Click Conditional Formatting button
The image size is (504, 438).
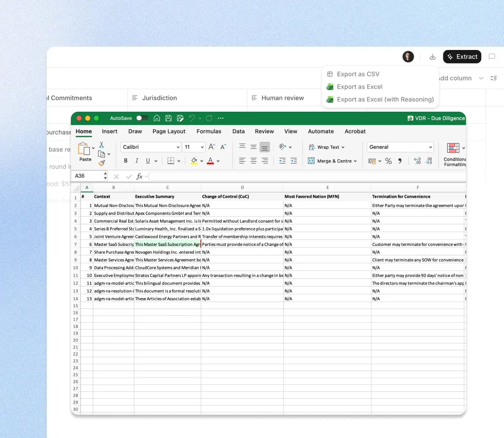[455, 154]
